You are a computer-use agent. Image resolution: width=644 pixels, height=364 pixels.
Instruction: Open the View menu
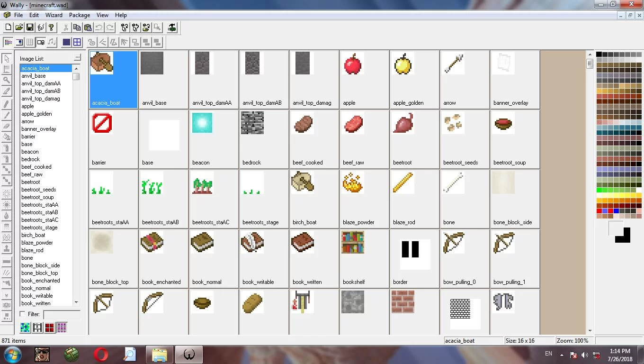coord(102,15)
